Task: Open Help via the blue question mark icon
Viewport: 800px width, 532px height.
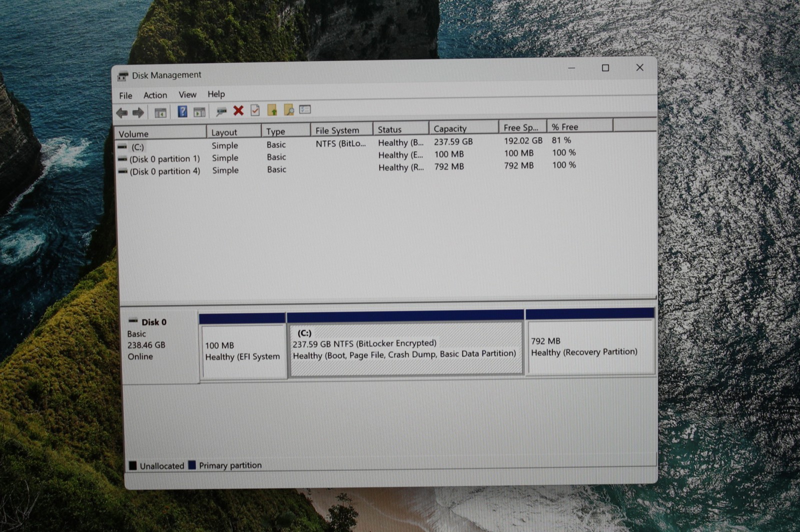Action: point(182,111)
